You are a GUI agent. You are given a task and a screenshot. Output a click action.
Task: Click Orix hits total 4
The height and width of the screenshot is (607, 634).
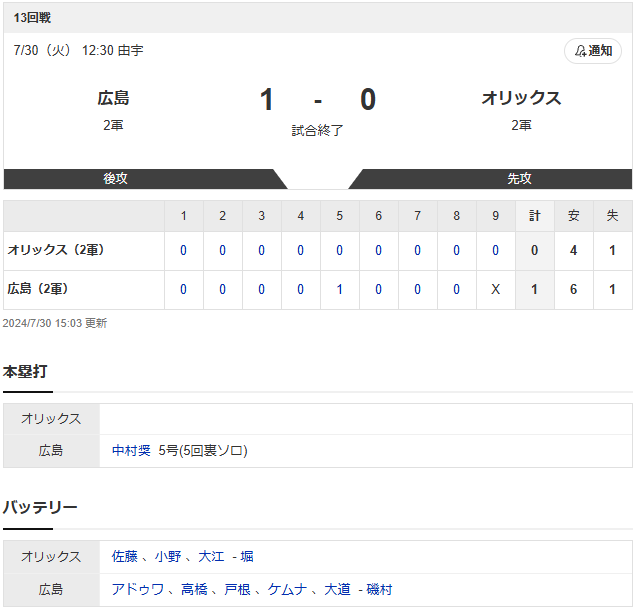[573, 251]
